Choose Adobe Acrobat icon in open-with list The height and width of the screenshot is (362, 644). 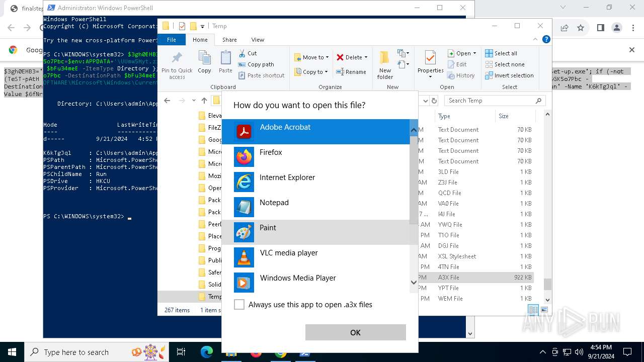click(244, 132)
